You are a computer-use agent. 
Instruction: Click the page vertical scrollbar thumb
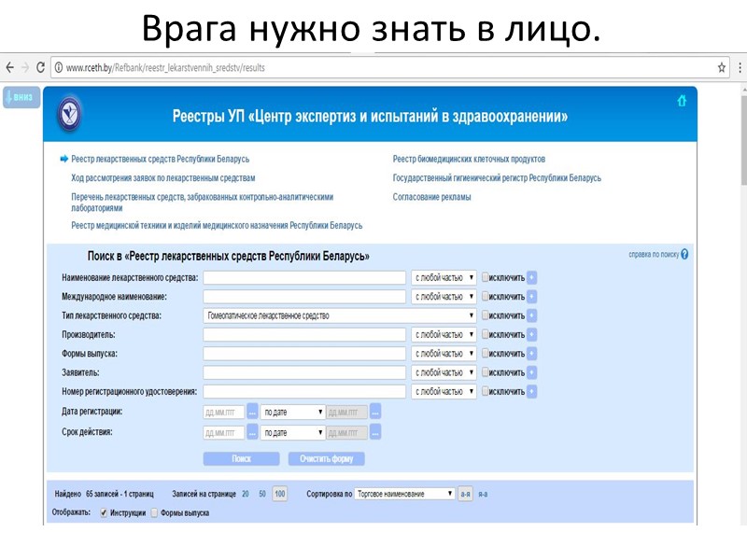click(743, 141)
